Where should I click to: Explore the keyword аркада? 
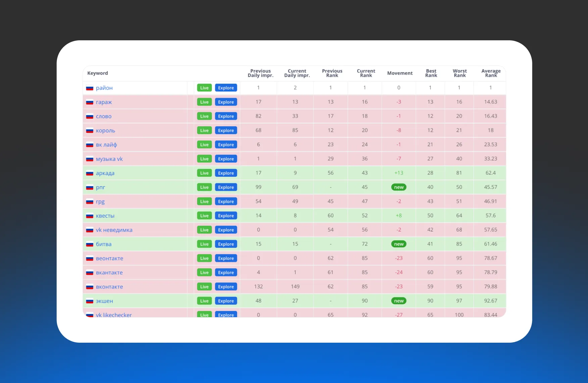pyautogui.click(x=226, y=173)
